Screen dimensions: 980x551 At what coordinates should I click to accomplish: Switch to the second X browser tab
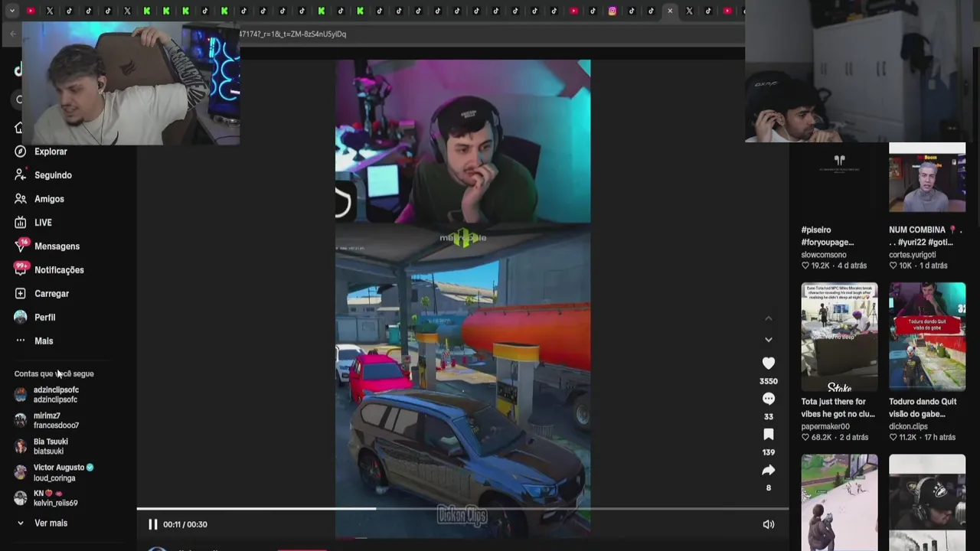pos(127,11)
